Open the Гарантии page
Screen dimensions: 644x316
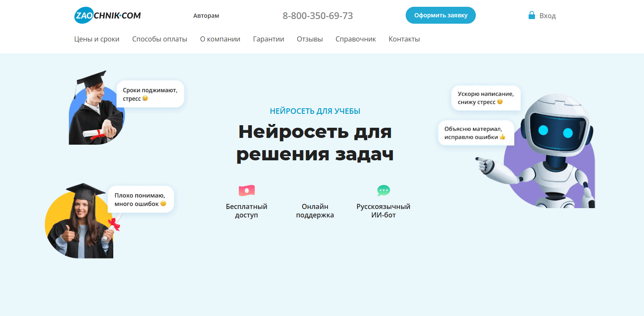click(268, 39)
